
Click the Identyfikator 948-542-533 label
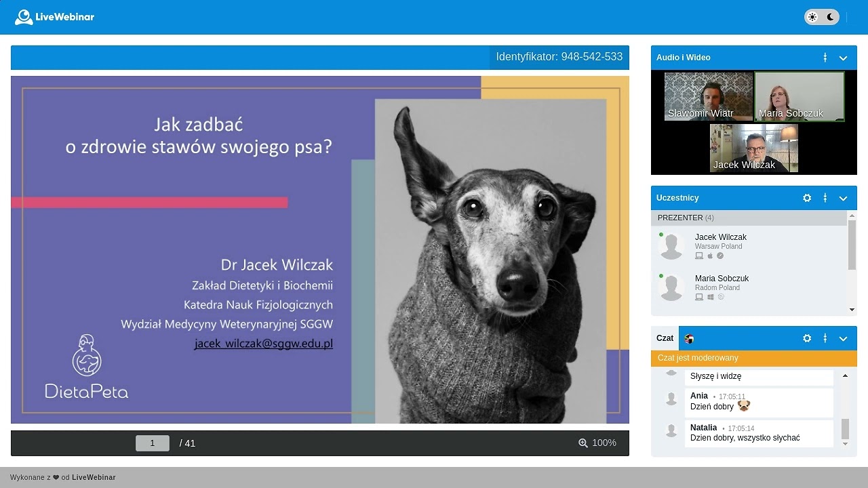point(559,57)
